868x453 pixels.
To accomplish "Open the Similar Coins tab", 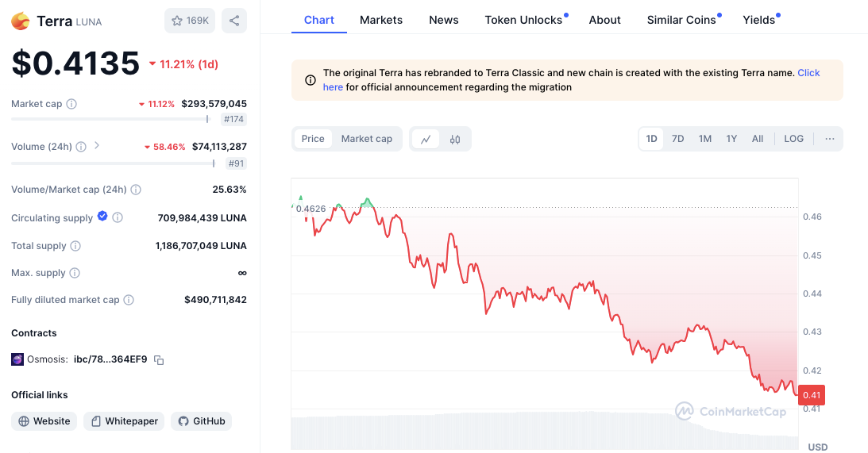I will coord(681,20).
